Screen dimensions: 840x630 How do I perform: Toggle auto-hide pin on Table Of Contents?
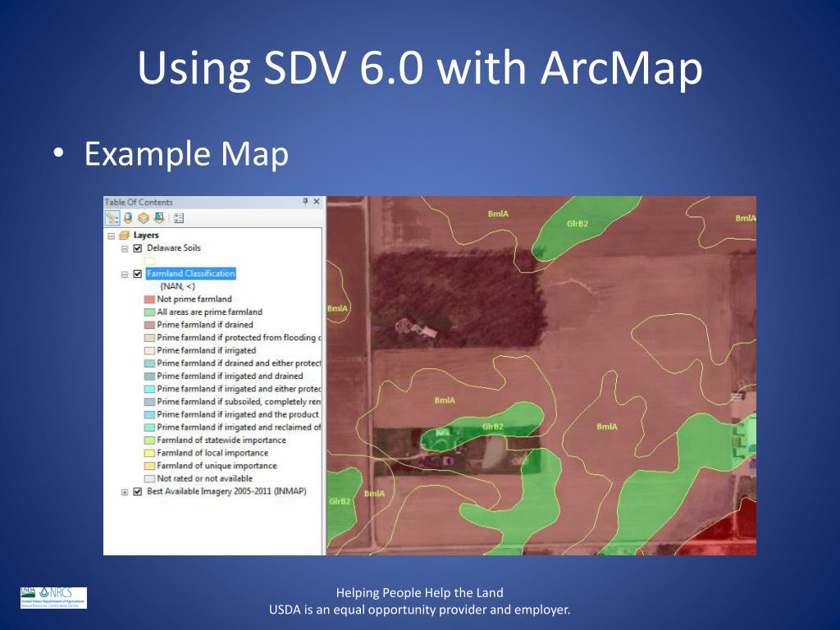305,202
